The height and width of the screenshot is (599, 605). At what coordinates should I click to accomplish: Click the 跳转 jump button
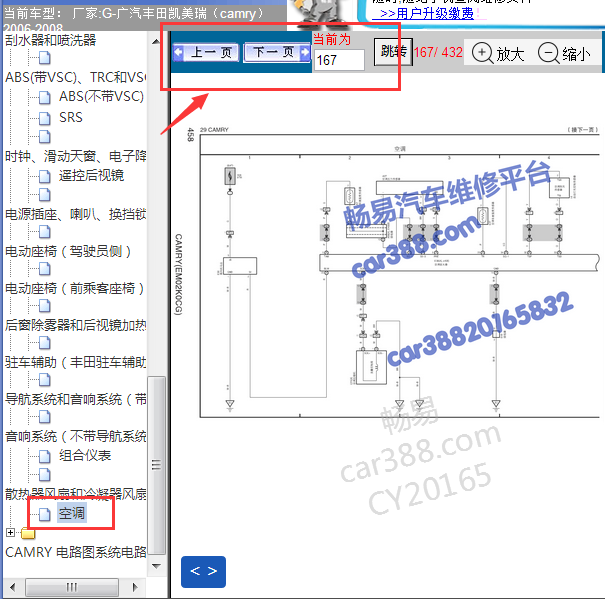(393, 52)
